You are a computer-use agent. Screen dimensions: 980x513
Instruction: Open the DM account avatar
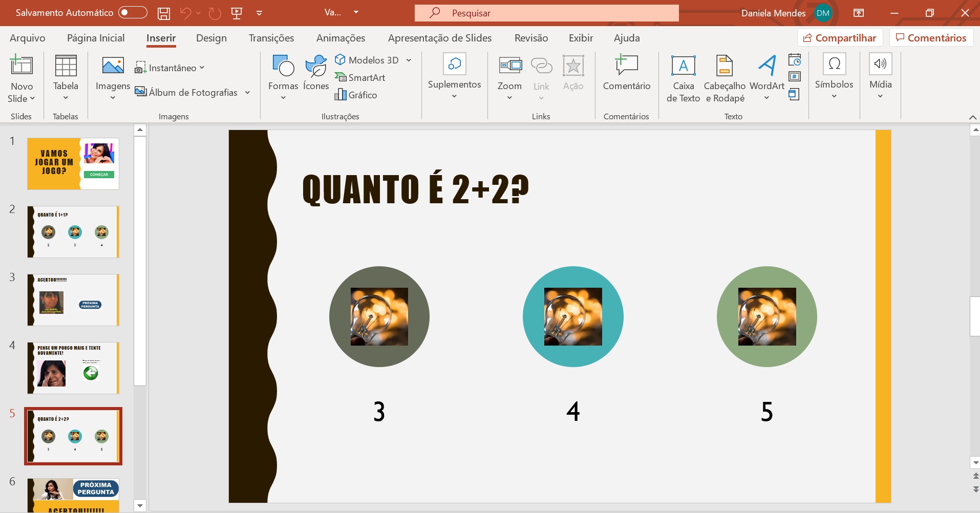click(x=823, y=13)
